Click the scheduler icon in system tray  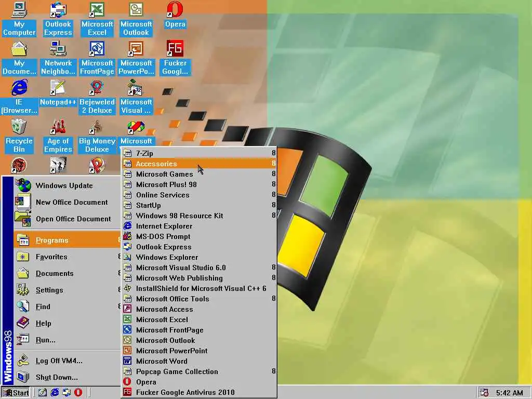484,393
